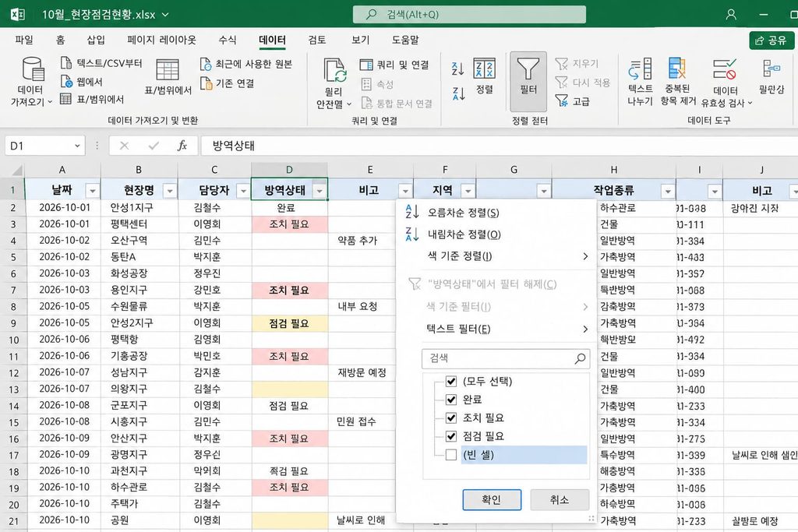Viewport: 798px width, 532px height.
Task: Open 기존 연결
Action: (228, 83)
